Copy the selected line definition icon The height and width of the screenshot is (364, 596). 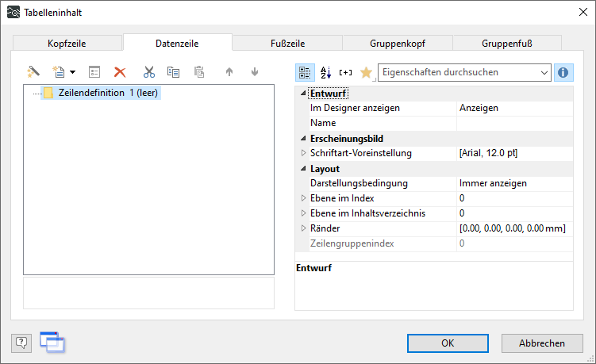click(x=173, y=72)
